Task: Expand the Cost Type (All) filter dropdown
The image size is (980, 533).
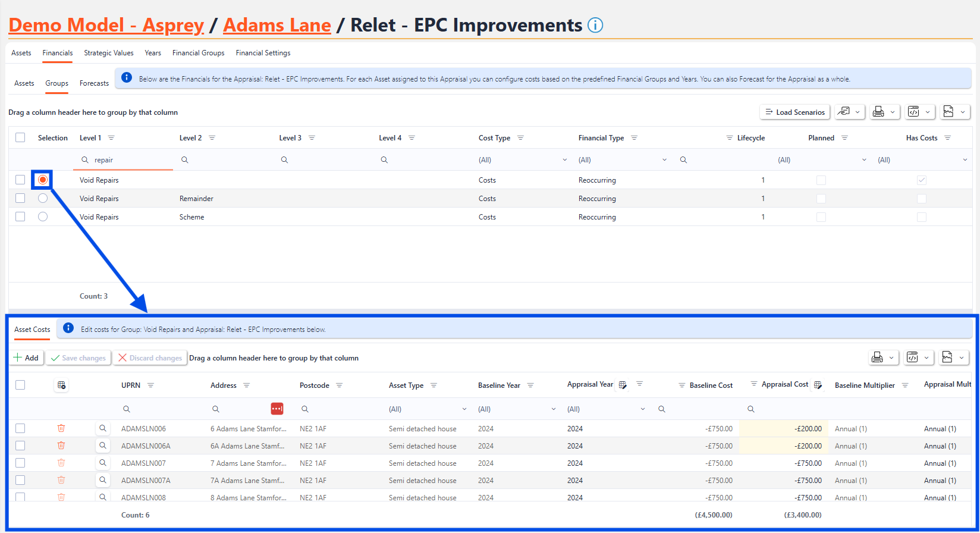Action: [564, 160]
